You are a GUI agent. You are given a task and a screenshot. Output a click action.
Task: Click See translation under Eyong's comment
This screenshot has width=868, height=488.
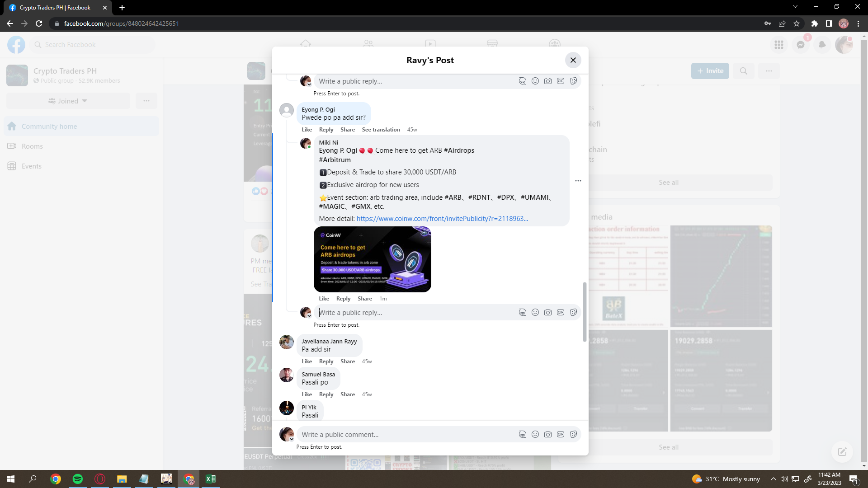pos(381,130)
